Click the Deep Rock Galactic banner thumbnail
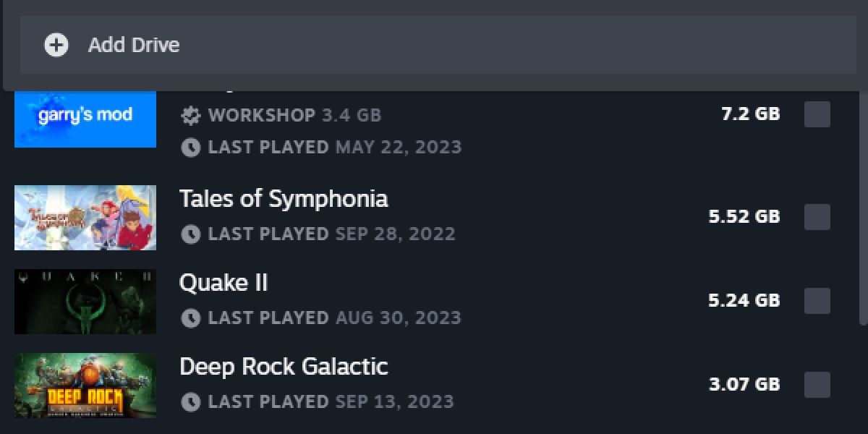 [x=85, y=386]
